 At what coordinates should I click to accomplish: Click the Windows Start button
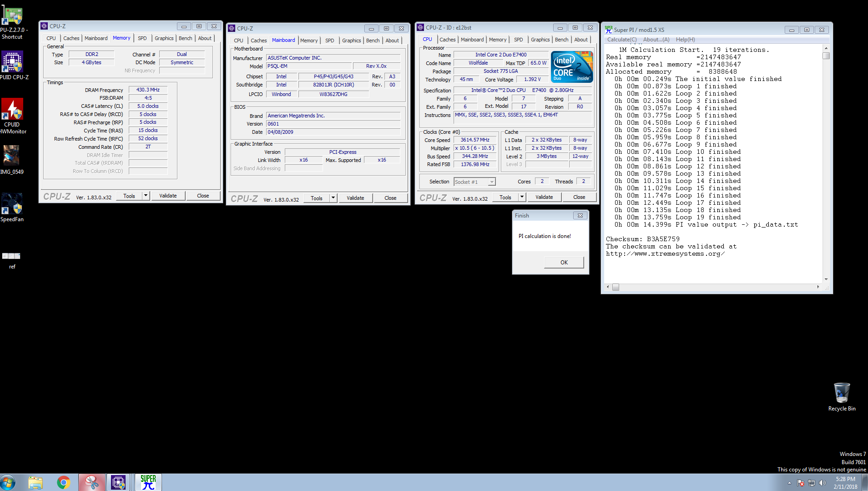pos(8,482)
